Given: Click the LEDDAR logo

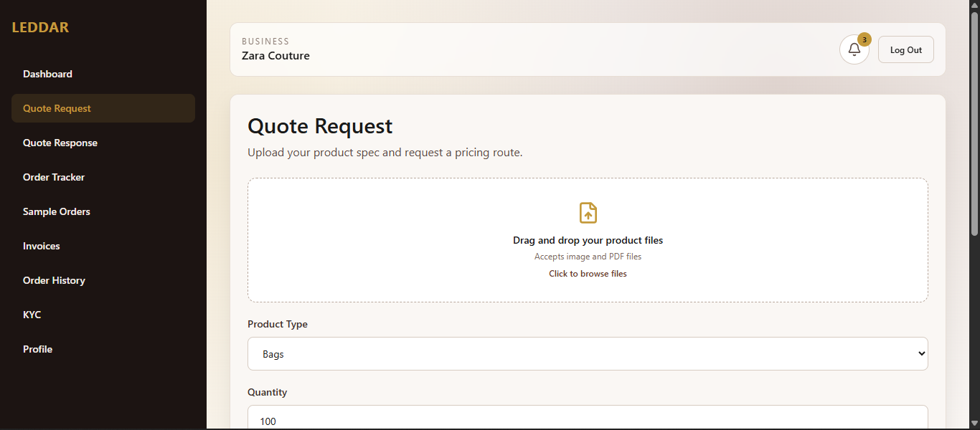Looking at the screenshot, I should click(x=40, y=28).
